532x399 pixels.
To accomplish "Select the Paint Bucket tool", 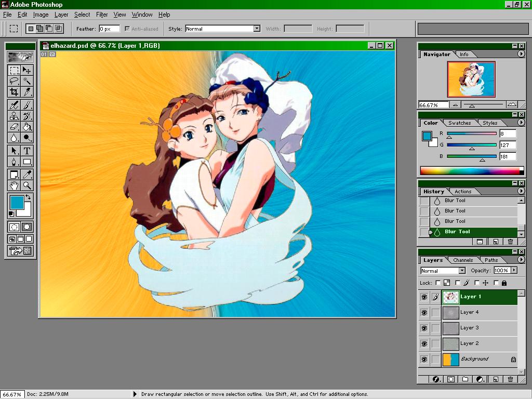I will tap(27, 127).
